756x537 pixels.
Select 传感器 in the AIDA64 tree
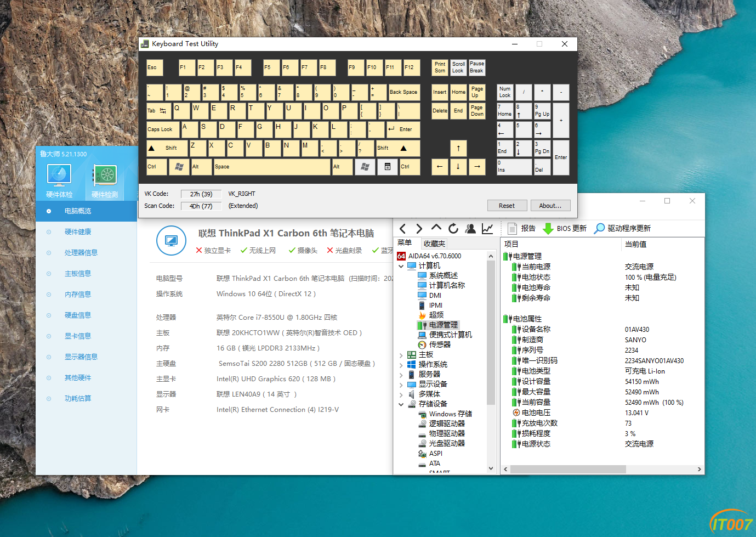(x=440, y=344)
